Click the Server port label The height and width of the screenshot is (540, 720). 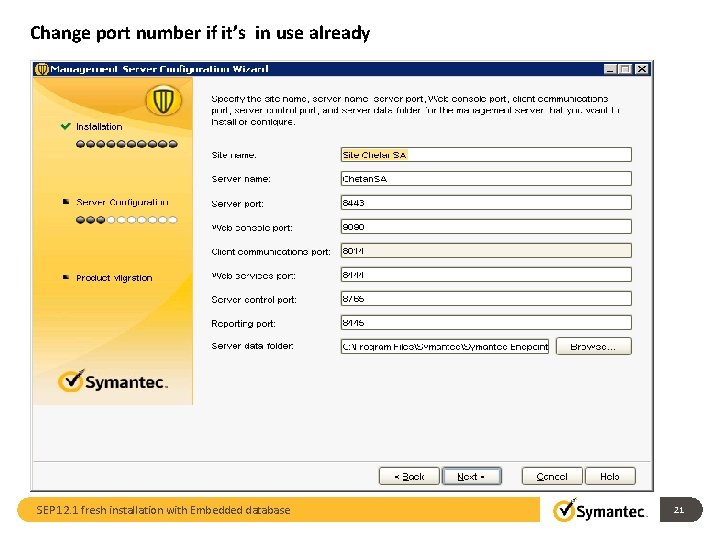pyautogui.click(x=237, y=203)
